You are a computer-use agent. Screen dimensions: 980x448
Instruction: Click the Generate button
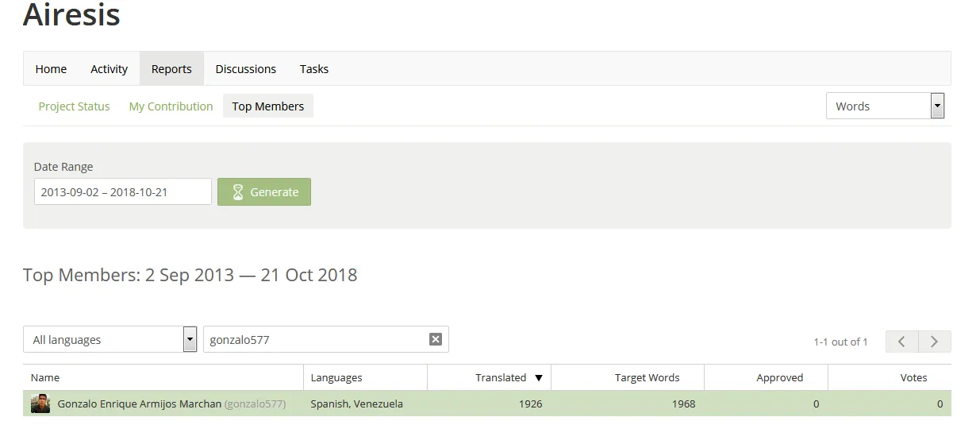tap(264, 191)
